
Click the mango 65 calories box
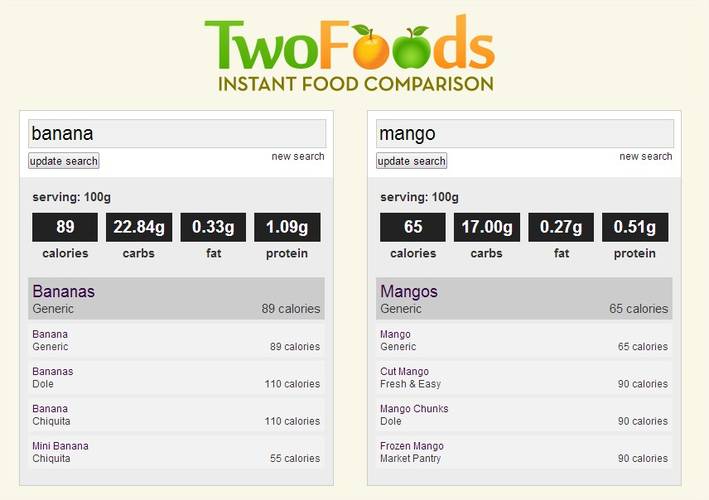click(x=413, y=227)
